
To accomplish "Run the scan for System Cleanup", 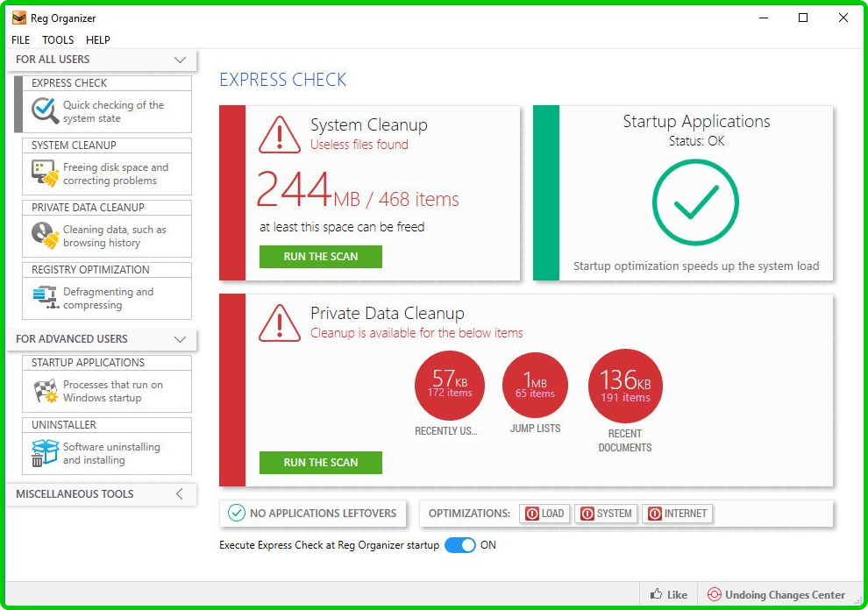I will 321,257.
